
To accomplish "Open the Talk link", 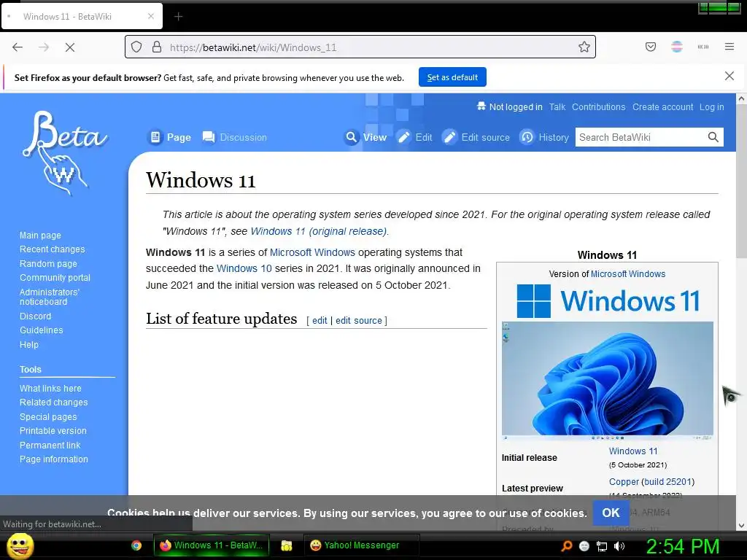I will coord(557,106).
